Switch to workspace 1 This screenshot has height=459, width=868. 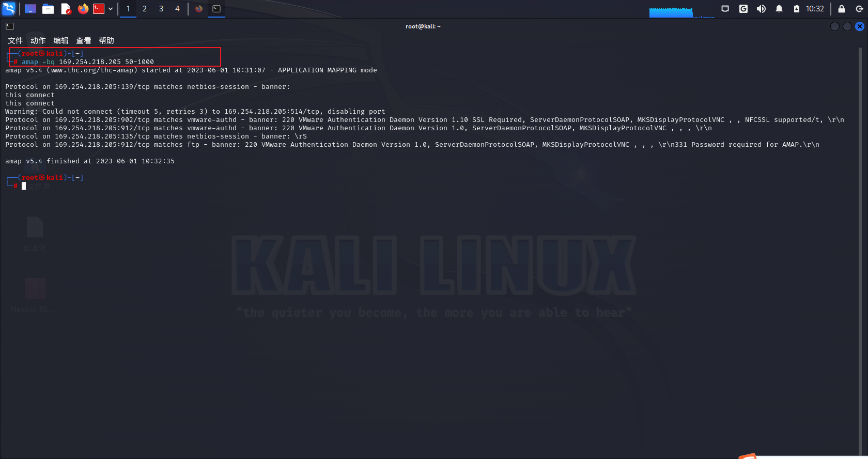click(128, 9)
